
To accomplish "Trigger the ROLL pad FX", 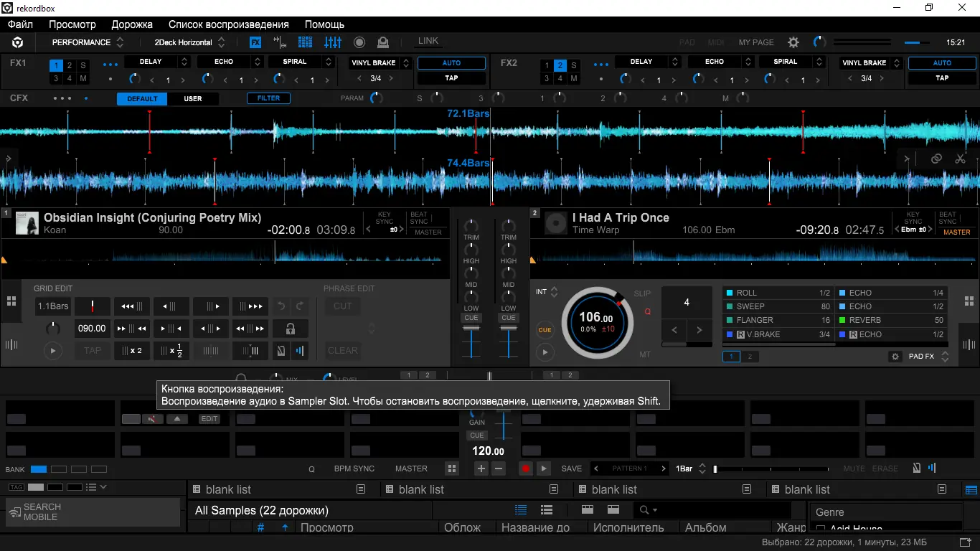I will click(x=778, y=293).
